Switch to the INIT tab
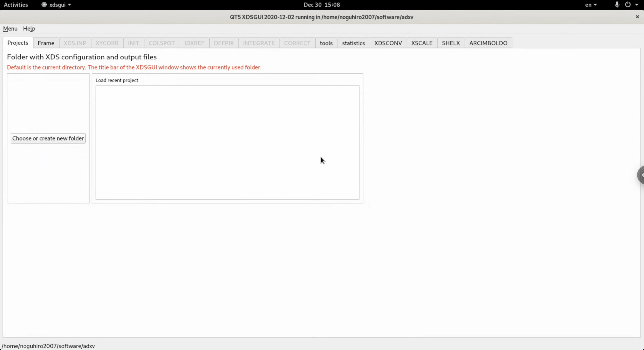This screenshot has width=644, height=350. click(134, 43)
